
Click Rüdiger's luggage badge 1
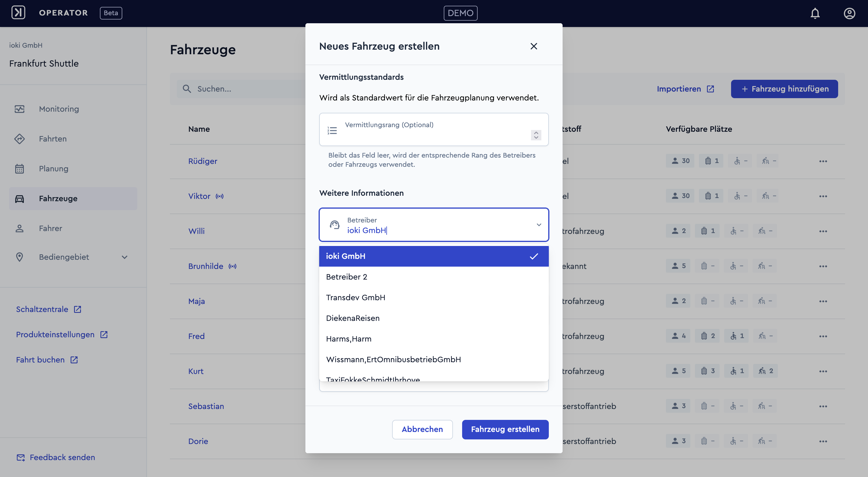point(711,161)
